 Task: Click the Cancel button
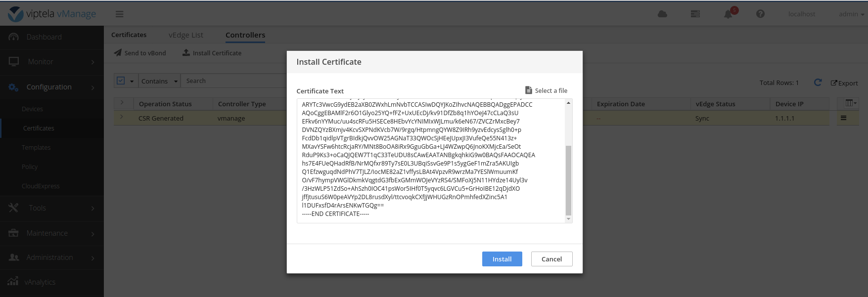coord(551,259)
